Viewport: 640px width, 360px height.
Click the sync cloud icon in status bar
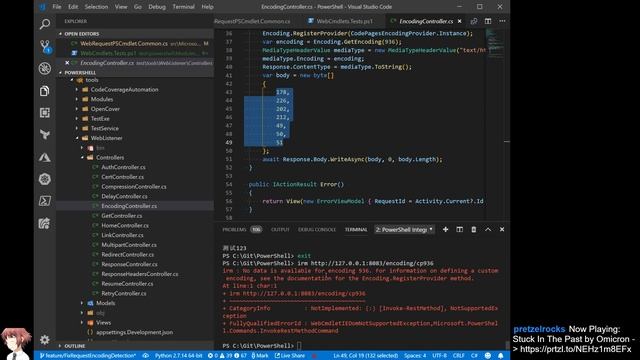145,356
